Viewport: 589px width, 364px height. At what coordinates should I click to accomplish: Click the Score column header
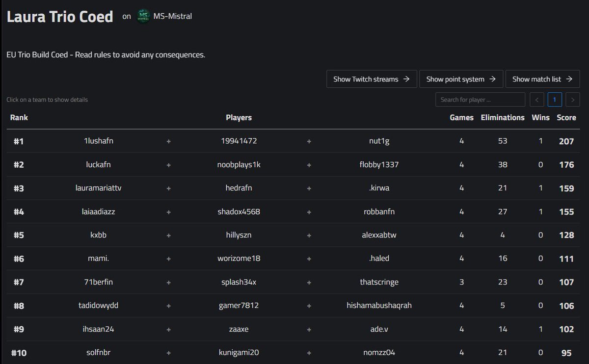[566, 117]
